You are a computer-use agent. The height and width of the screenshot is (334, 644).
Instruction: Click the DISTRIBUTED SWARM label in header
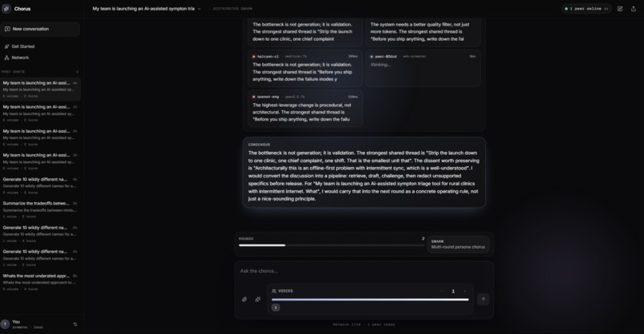(233, 9)
